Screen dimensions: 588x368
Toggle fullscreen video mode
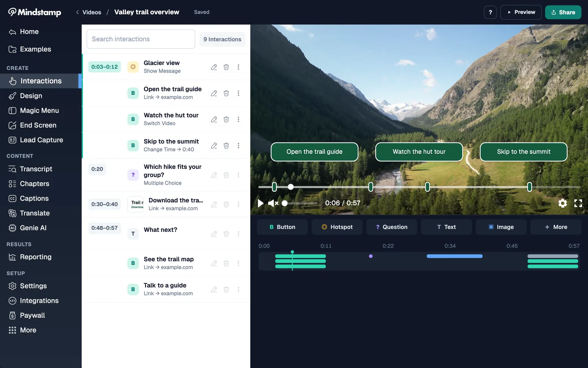pos(578,203)
